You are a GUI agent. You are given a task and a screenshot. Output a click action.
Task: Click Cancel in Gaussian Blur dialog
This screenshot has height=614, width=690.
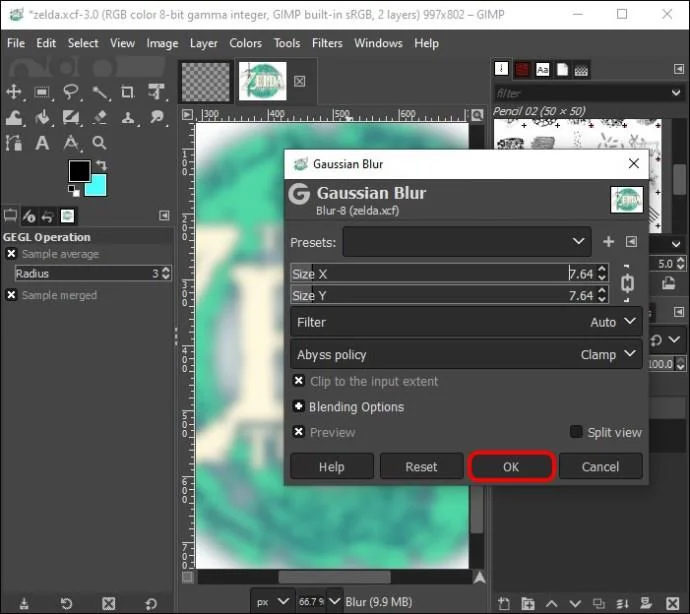600,467
